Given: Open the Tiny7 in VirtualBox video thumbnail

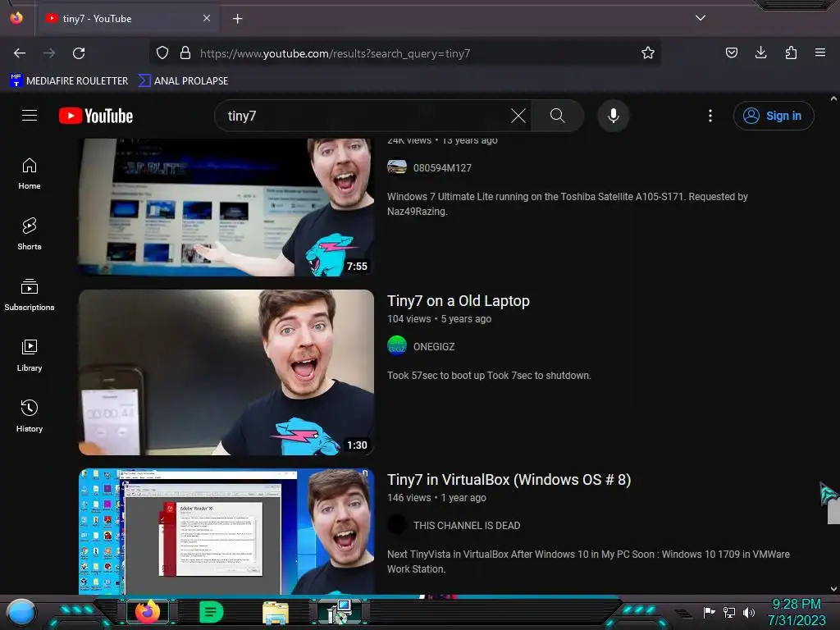Looking at the screenshot, I should 226,532.
